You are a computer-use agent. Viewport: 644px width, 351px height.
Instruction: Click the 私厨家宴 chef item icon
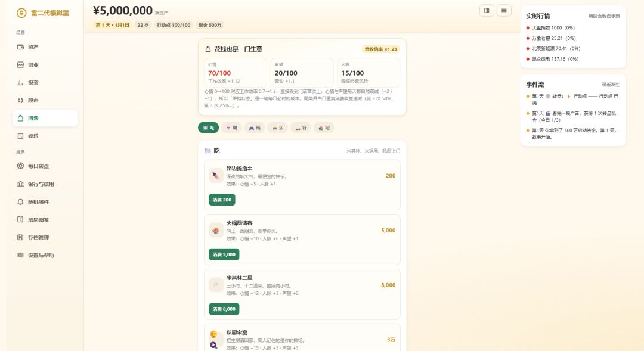tap(216, 340)
